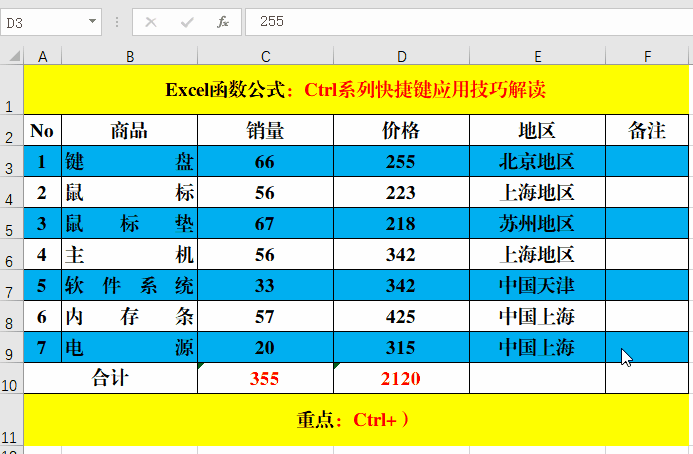This screenshot has width=693, height=454.
Task: Select column A header
Action: 42,57
